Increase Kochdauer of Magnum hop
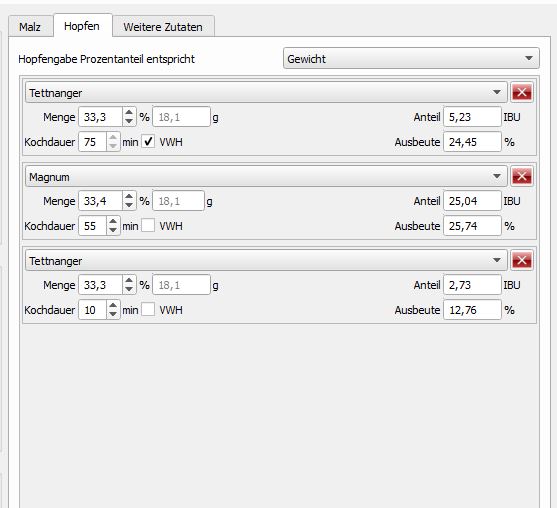The width and height of the screenshot is (557, 508). [x=113, y=222]
